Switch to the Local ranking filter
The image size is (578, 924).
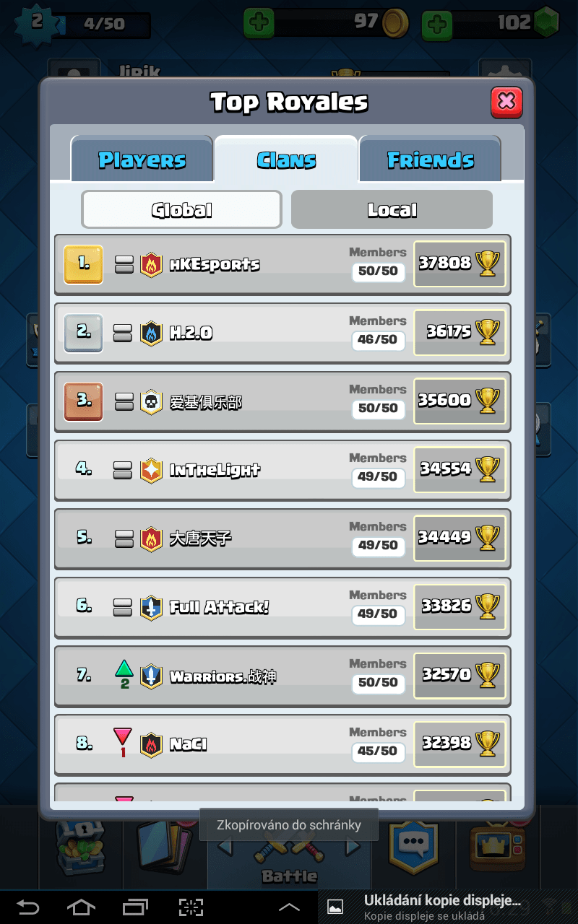(x=392, y=209)
